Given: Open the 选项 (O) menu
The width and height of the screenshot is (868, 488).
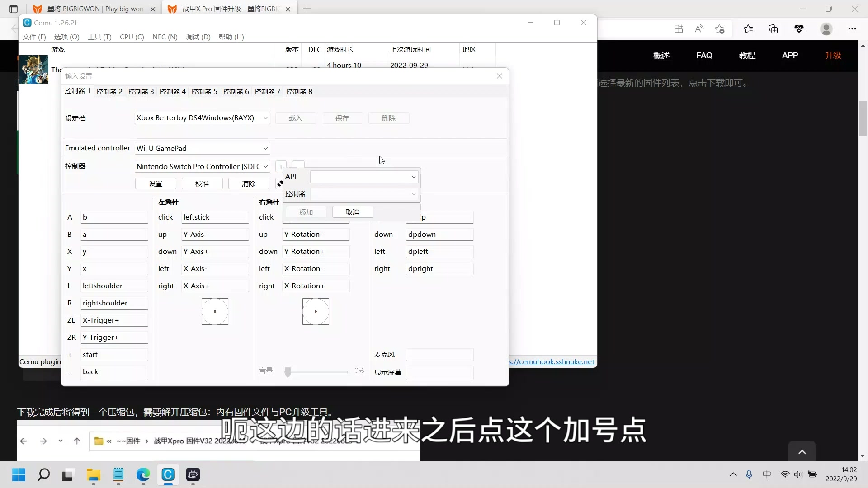Looking at the screenshot, I should pyautogui.click(x=66, y=37).
